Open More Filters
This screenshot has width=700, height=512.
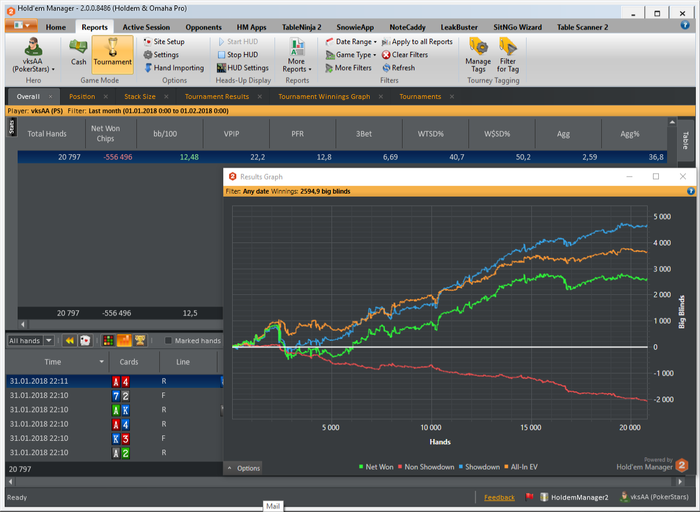[x=349, y=68]
